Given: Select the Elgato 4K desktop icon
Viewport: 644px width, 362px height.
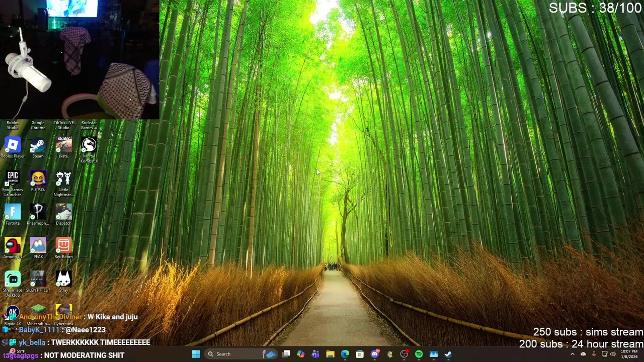Looking at the screenshot, I should pos(13,316).
